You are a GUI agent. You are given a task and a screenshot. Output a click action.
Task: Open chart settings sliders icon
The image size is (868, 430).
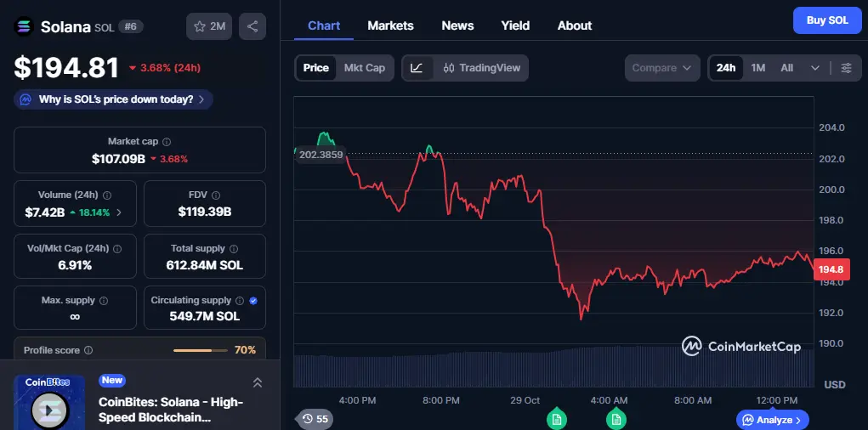846,68
